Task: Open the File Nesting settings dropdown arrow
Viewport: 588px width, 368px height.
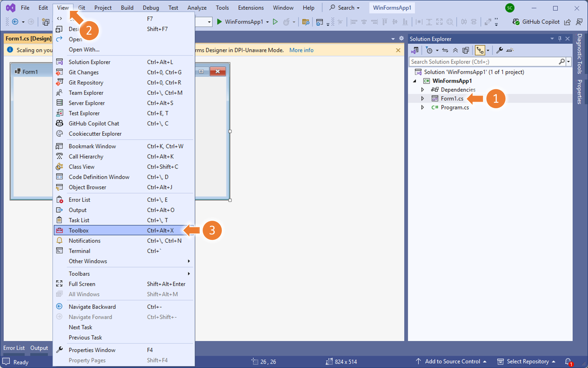Action: [488, 50]
